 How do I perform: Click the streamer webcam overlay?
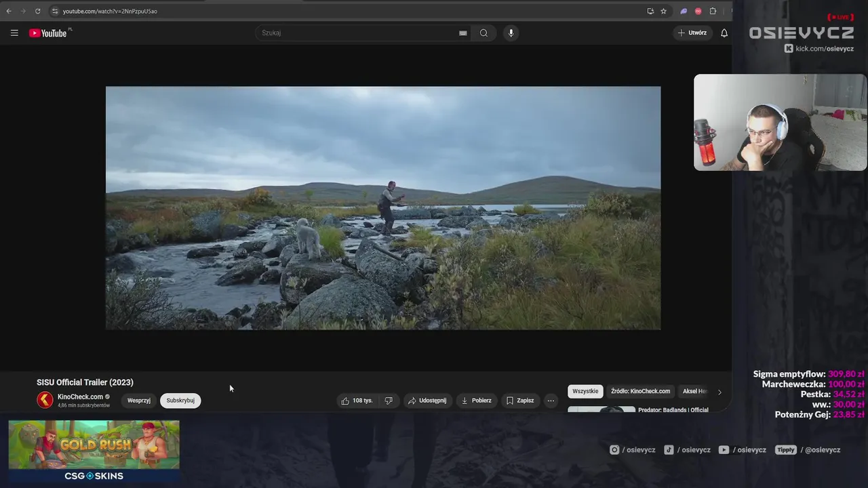pos(780,122)
